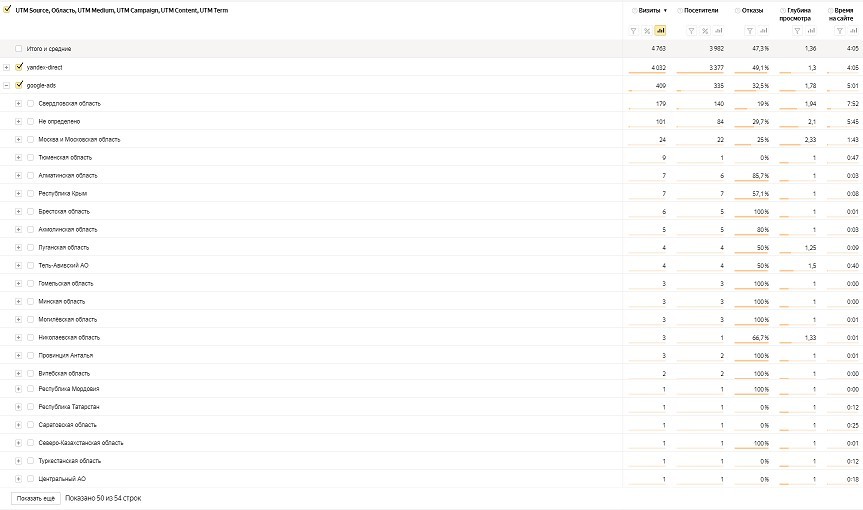
Task: Check the Итого и средние checkbox
Action: tap(19, 49)
